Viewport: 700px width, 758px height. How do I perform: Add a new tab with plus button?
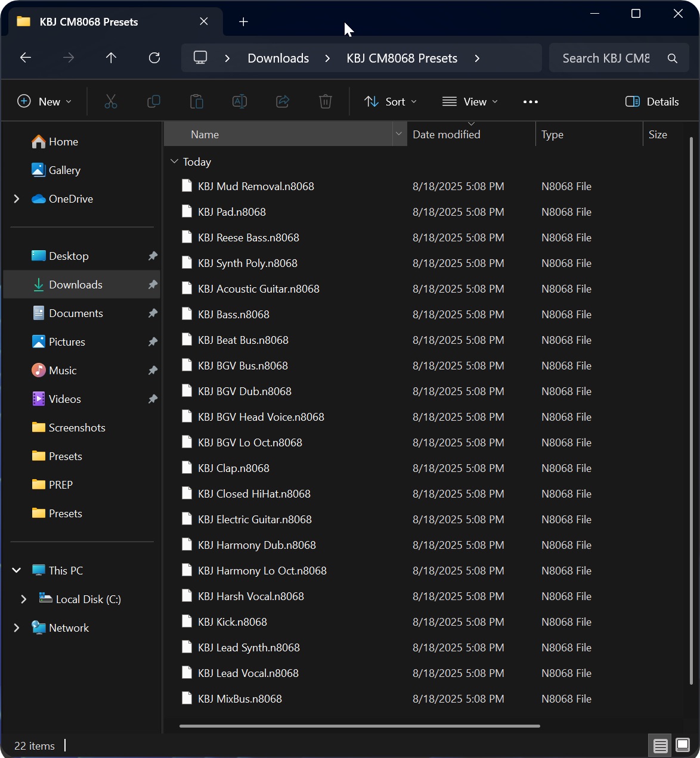click(243, 22)
